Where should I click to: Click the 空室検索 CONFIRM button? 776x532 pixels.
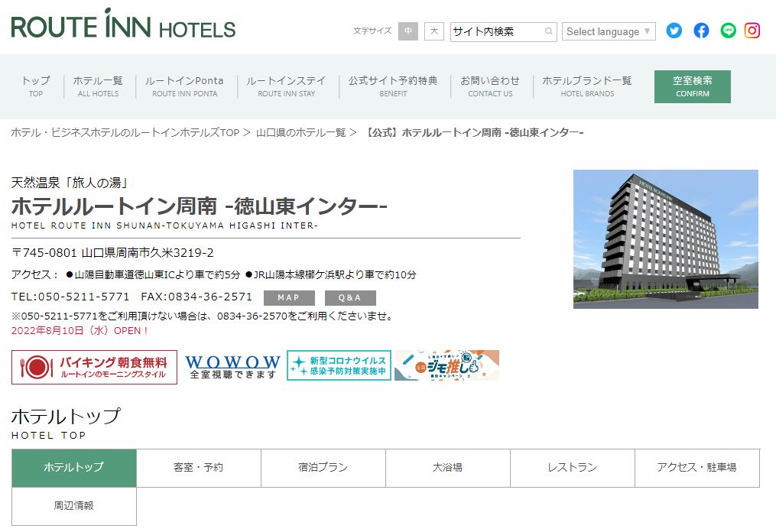pyautogui.click(x=693, y=86)
